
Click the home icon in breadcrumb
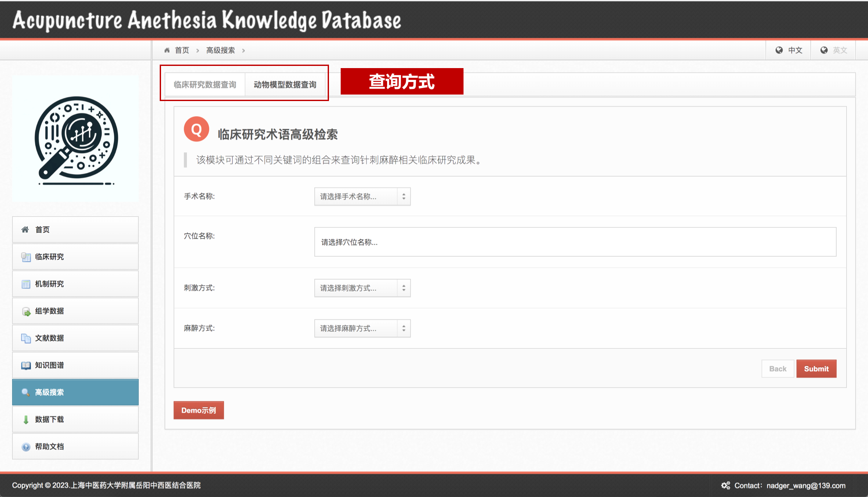click(x=167, y=50)
